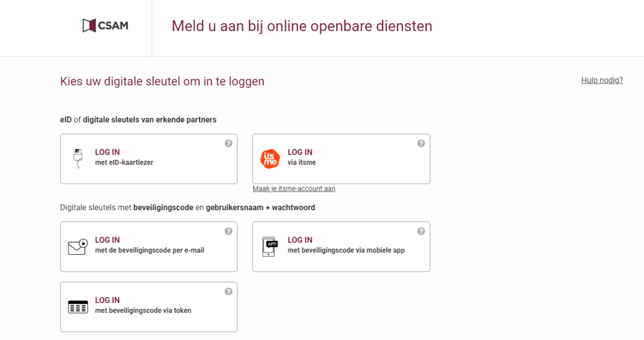
Task: Click the eID card reader icon
Action: [x=78, y=159]
